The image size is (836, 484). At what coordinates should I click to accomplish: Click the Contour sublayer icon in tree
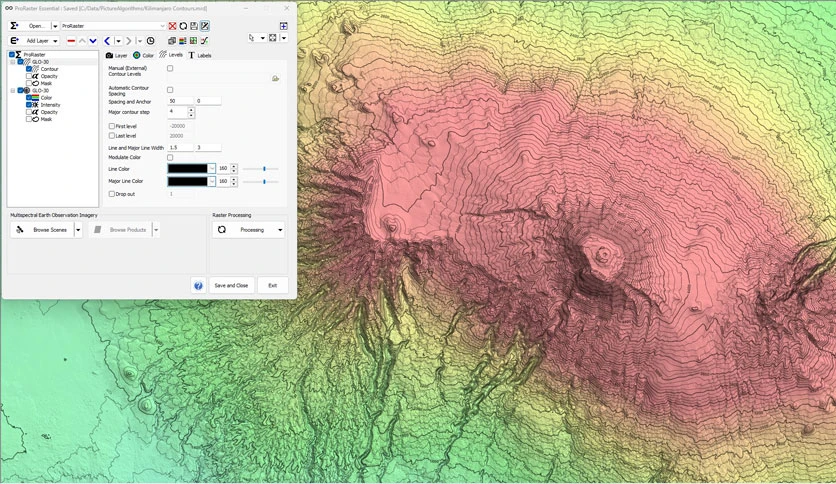pos(36,69)
